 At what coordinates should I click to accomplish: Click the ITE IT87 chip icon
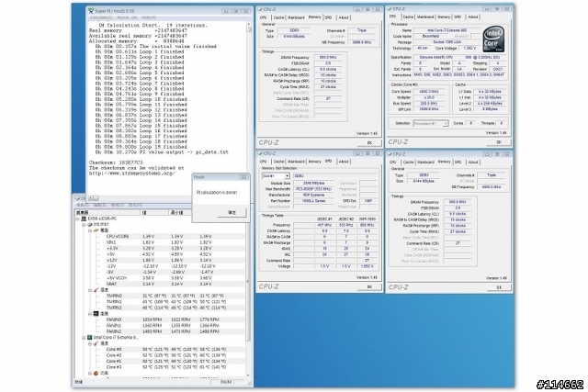click(x=90, y=225)
